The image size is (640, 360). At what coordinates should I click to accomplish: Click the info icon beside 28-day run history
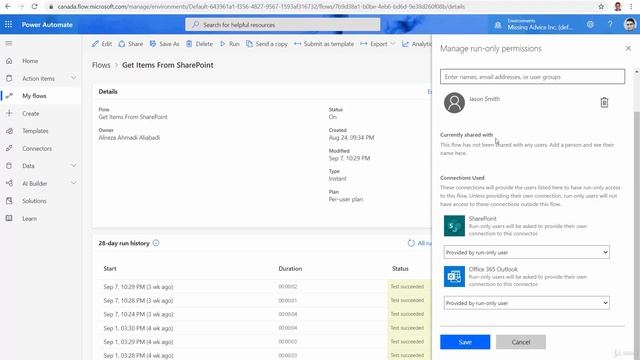coord(156,243)
